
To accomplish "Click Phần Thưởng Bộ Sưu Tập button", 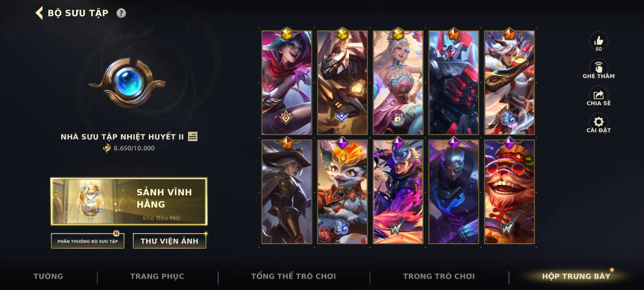I will [x=87, y=241].
